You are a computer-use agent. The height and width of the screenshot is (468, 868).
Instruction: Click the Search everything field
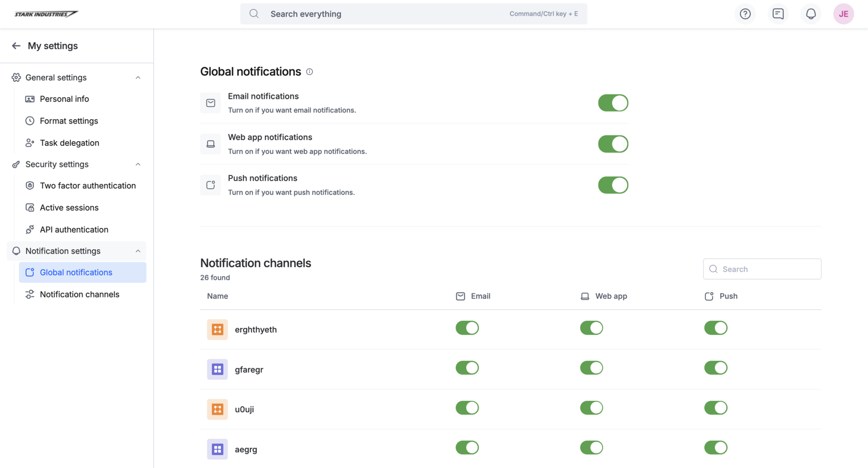(x=413, y=14)
